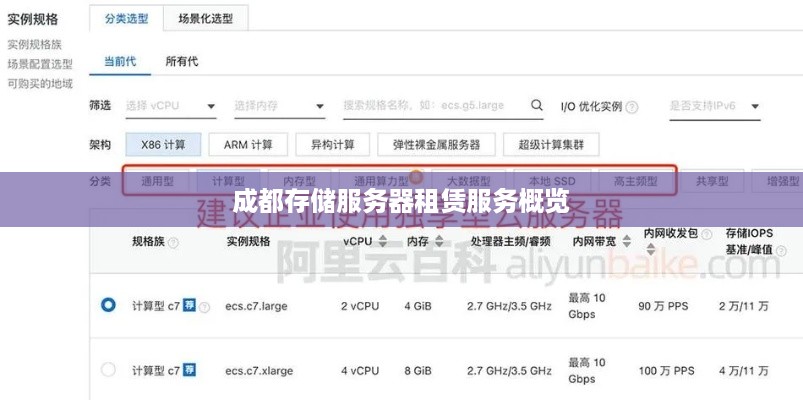Choose the 弹性裸金属服务器 architecture button
Screen dimensions: 803x400
pyautogui.click(x=436, y=144)
